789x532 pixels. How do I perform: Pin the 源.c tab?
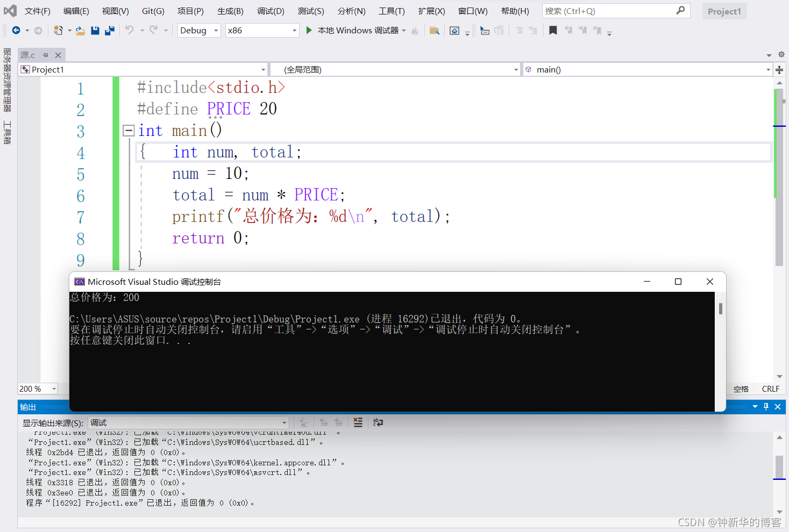pyautogui.click(x=45, y=55)
